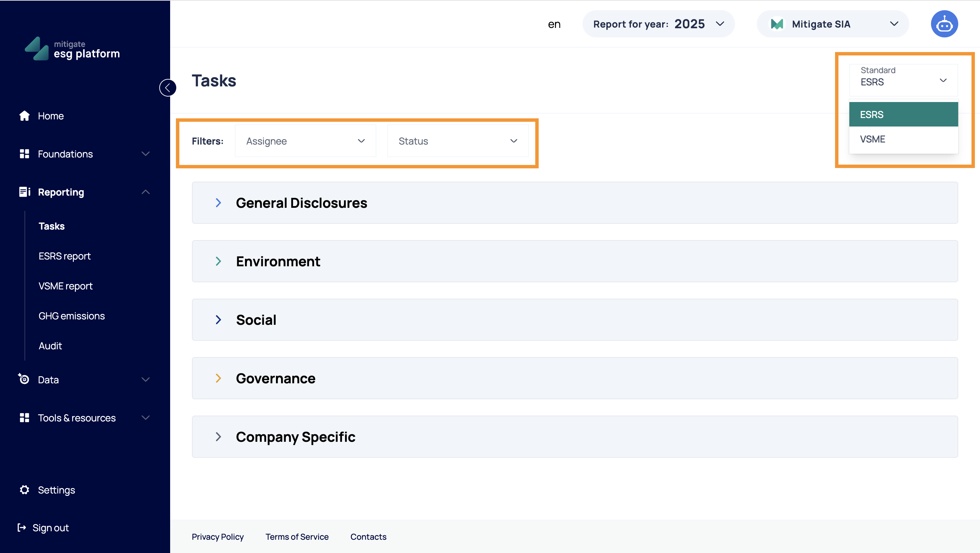This screenshot has height=553, width=980.
Task: Click the Mitigate SIA company logo icon
Action: pyautogui.click(x=777, y=24)
